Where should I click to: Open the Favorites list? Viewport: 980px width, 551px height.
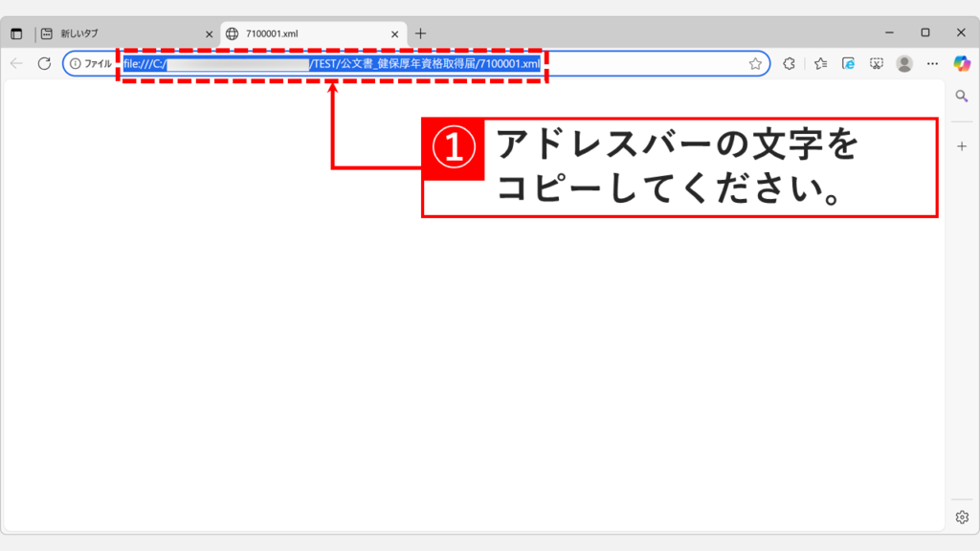coord(821,63)
